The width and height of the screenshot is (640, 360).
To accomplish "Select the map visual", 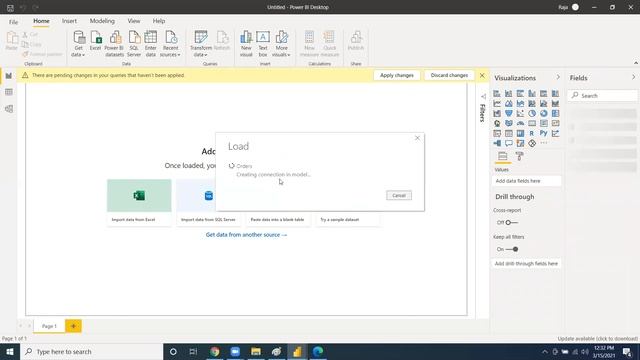I will 497,123.
